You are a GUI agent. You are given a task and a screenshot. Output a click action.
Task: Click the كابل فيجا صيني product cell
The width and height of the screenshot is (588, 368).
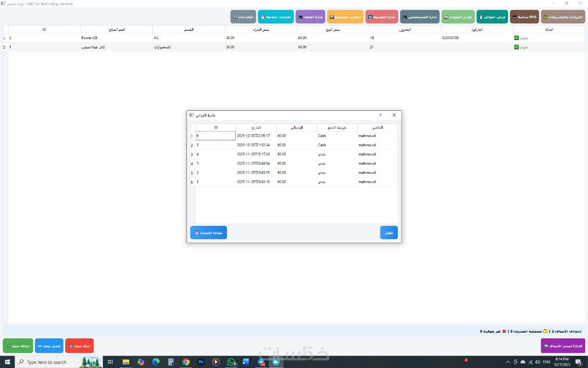pyautogui.click(x=117, y=47)
